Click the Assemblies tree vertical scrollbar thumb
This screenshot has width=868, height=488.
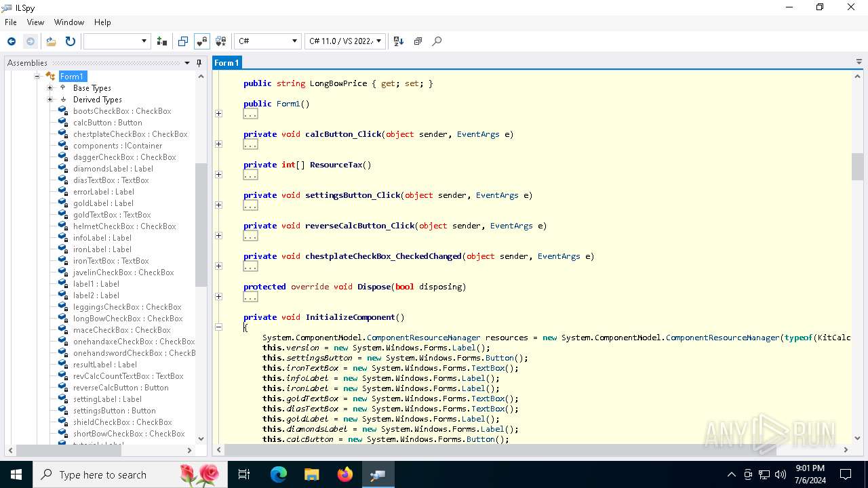201,224
